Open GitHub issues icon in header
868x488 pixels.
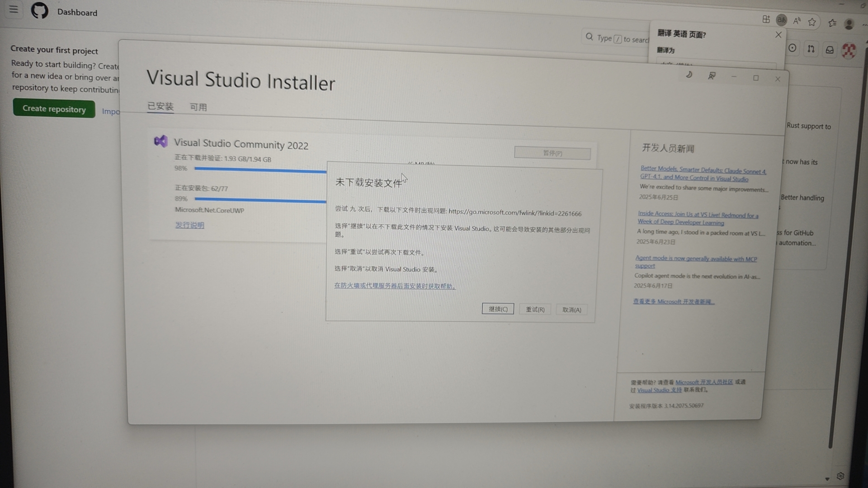tap(793, 48)
